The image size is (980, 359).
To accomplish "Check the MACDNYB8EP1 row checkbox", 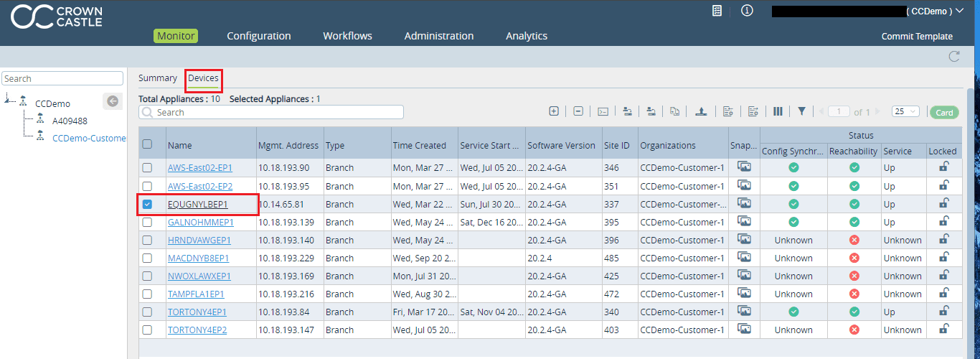I will 147,258.
